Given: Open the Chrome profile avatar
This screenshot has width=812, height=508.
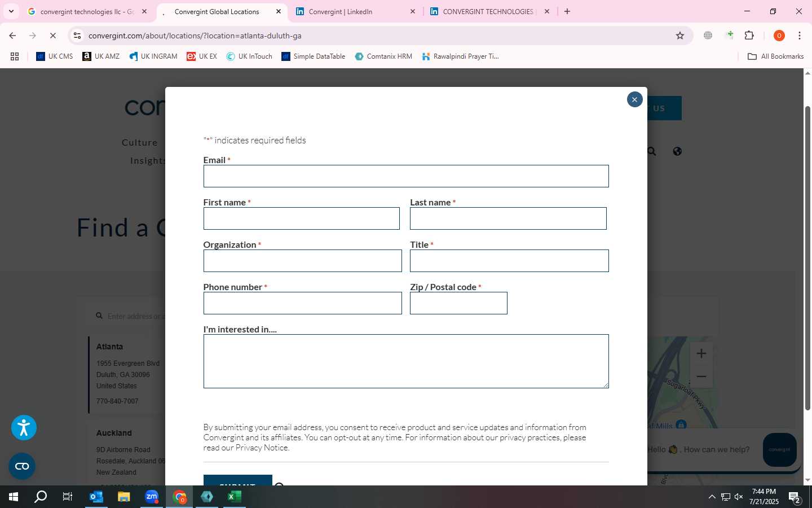Looking at the screenshot, I should [x=779, y=36].
